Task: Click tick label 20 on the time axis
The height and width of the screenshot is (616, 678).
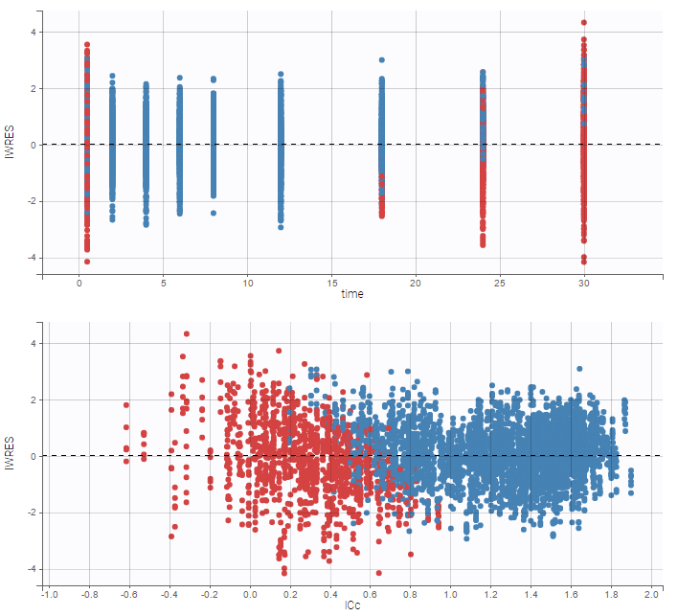Action: (x=416, y=284)
